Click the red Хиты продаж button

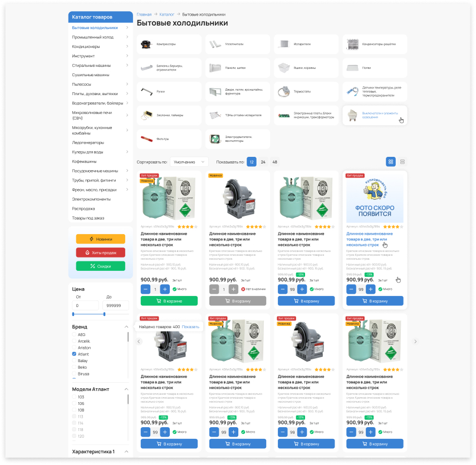101,253
